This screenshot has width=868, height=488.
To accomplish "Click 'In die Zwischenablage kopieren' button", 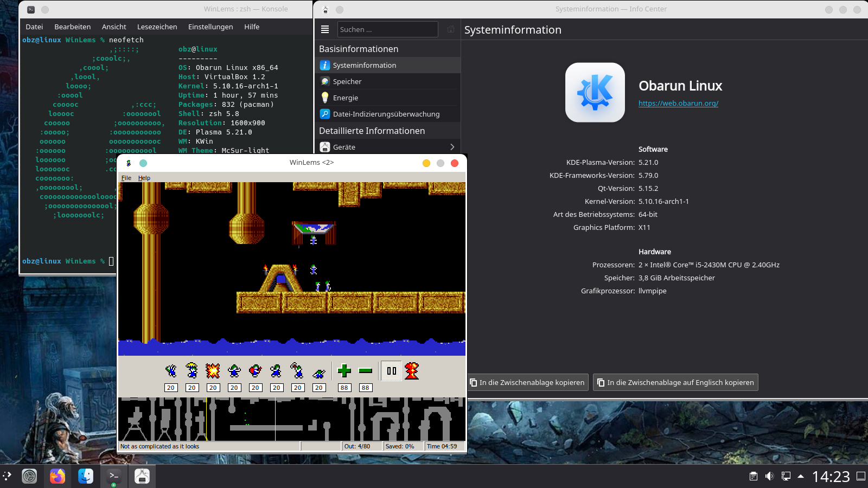I will tap(527, 382).
